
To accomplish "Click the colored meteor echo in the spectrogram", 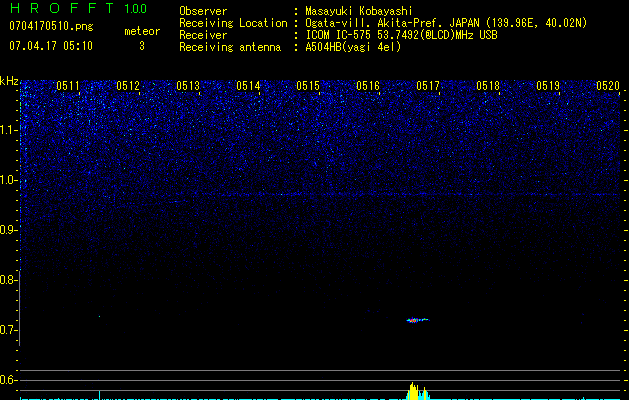I will pyautogui.click(x=417, y=320).
